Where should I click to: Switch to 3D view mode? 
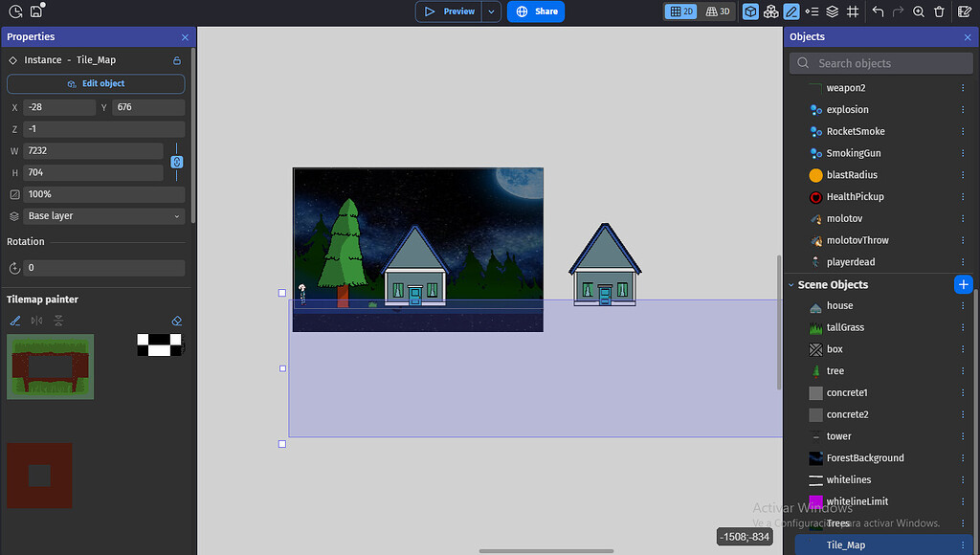(x=717, y=11)
